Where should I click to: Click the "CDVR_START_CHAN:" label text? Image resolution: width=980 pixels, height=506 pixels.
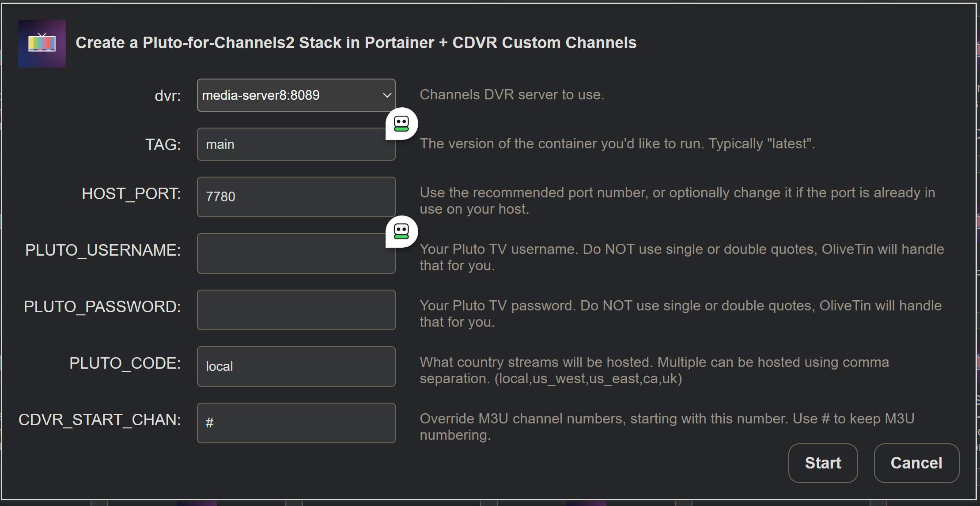pyautogui.click(x=99, y=420)
